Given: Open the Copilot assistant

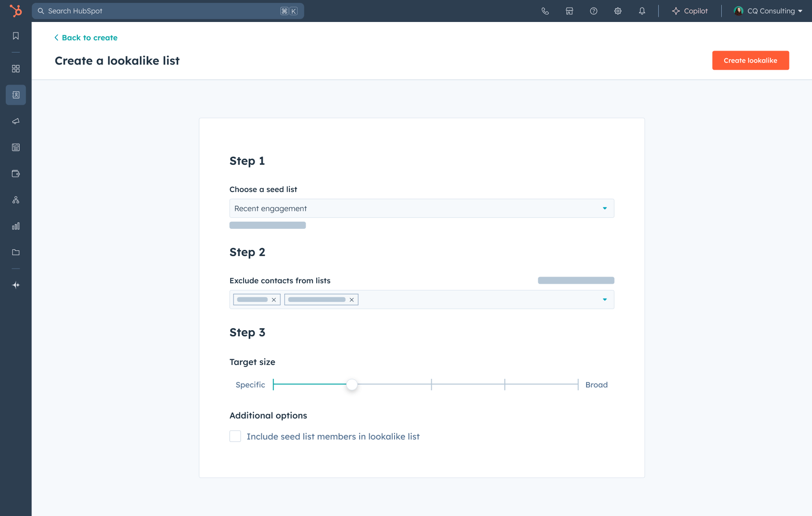Looking at the screenshot, I should tap(690, 11).
